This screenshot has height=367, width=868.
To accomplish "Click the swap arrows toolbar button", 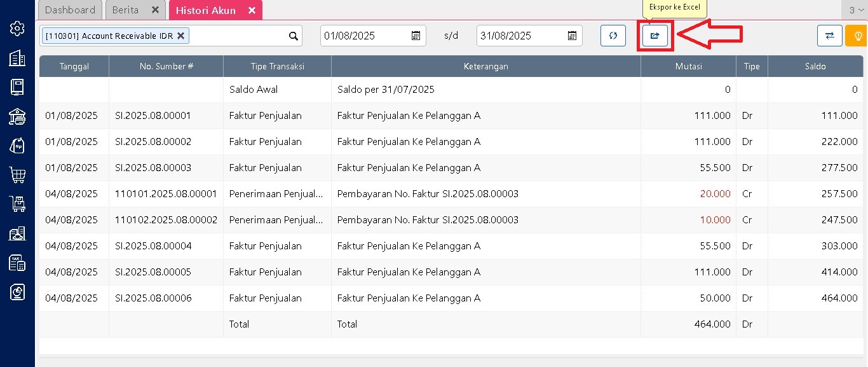I will coord(829,36).
